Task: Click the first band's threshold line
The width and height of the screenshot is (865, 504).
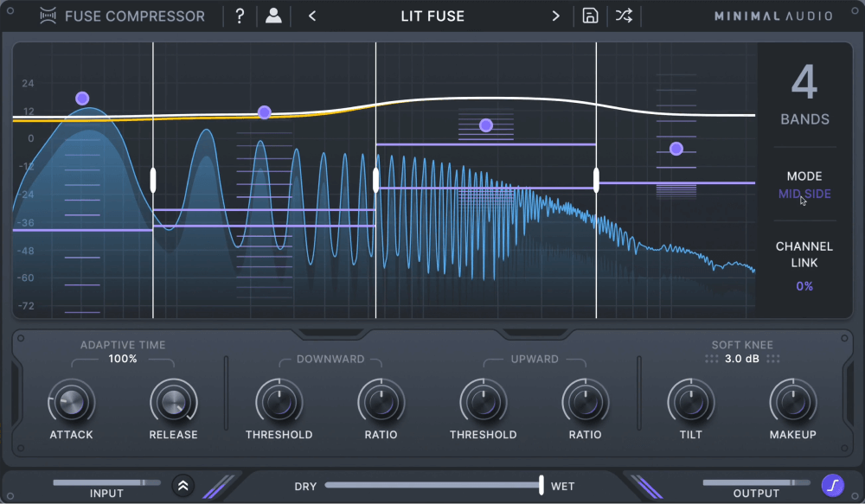Action: point(83,230)
